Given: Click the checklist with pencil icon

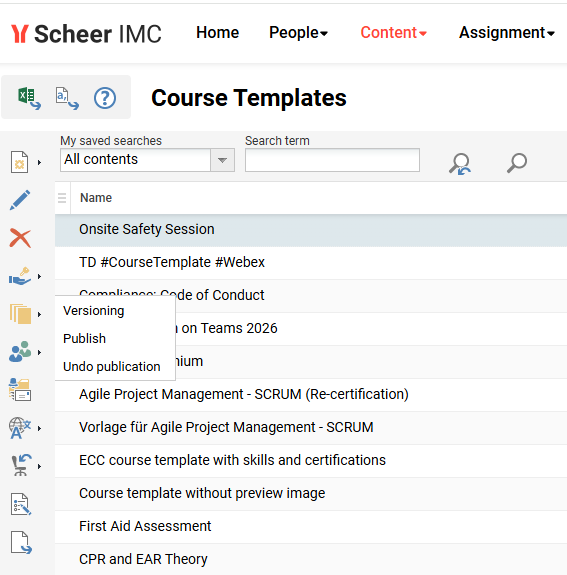Looking at the screenshot, I should (21, 504).
